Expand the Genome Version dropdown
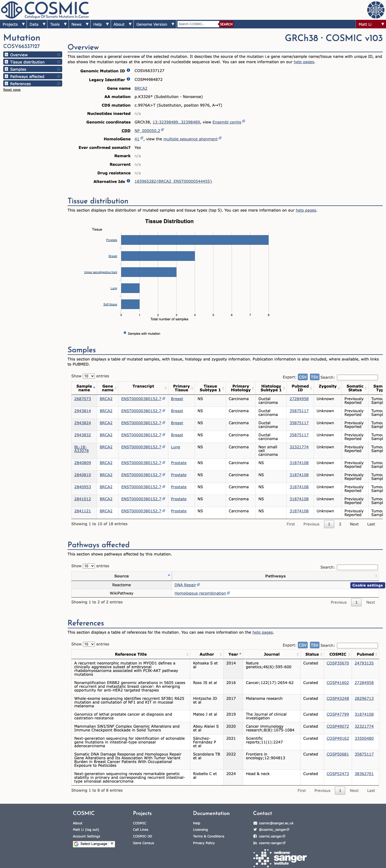Screen dimensions: 386x868 [x=155, y=24]
